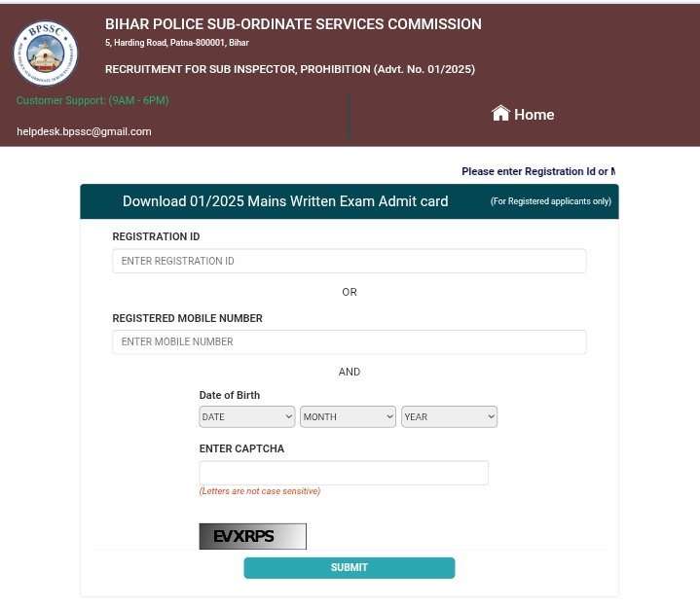The image size is (700, 608).
Task: Click the Recruitment for Sub Inspector advertisement text
Action: [290, 69]
